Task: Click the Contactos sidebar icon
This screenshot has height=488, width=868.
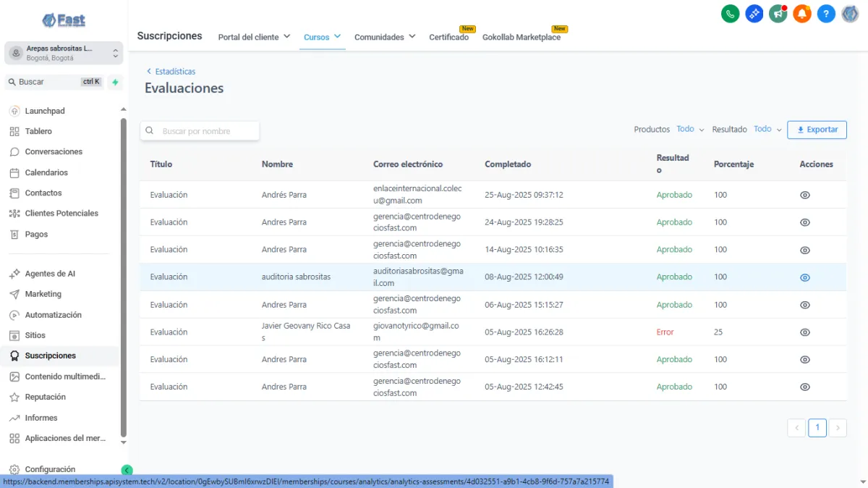Action: pyautogui.click(x=14, y=193)
